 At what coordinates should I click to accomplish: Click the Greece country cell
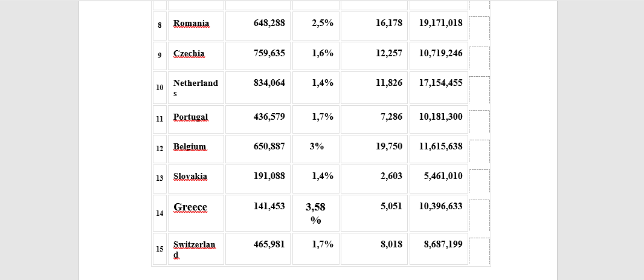[196, 213]
